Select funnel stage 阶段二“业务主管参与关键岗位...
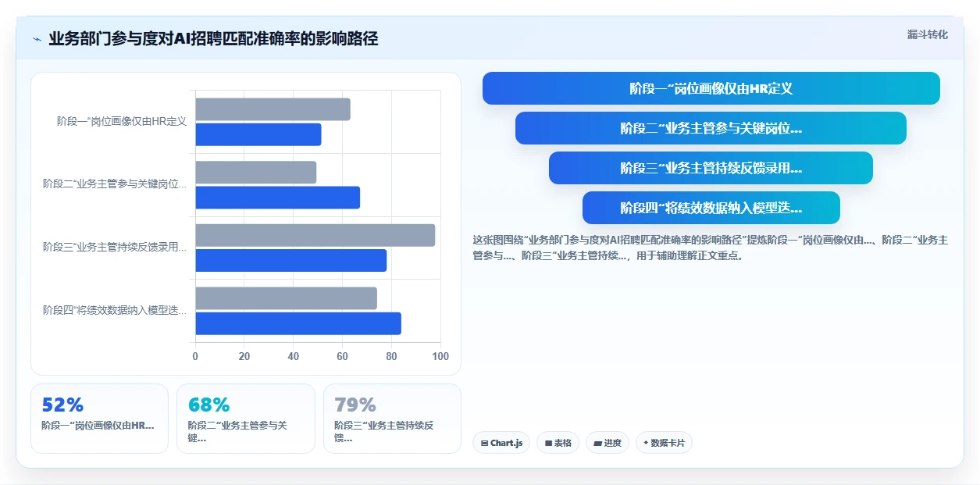 (711, 128)
